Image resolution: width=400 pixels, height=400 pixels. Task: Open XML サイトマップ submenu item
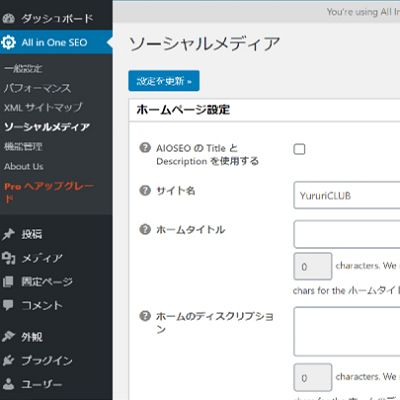coord(43,107)
